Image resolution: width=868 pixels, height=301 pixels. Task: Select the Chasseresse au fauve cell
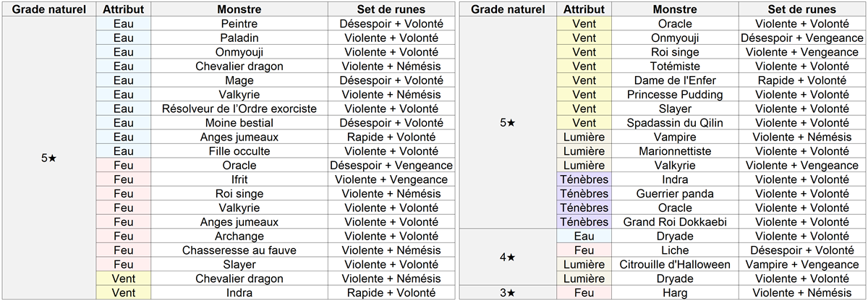239,250
